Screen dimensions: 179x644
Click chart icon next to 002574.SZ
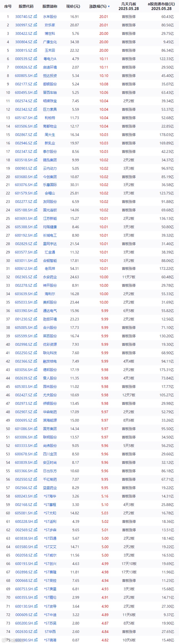[x=35, y=101]
